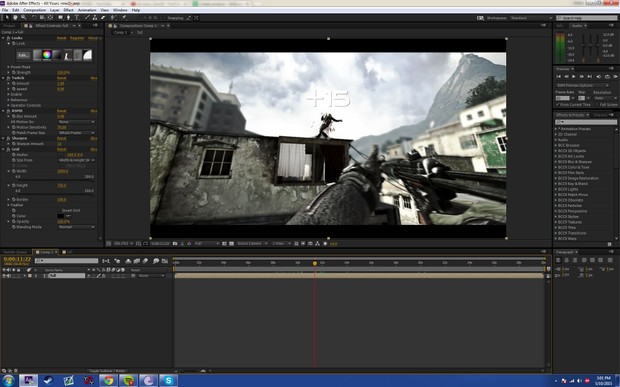620x387 pixels.
Task: Collapse the Looks effect group
Action: (x=3, y=38)
